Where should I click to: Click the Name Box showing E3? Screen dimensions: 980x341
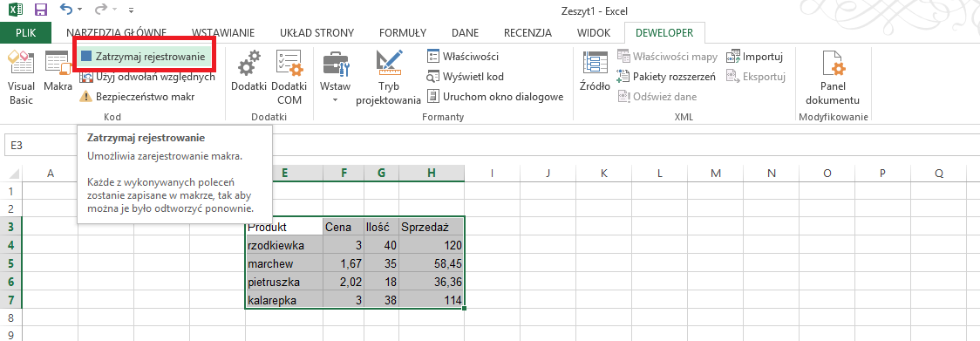(x=37, y=145)
